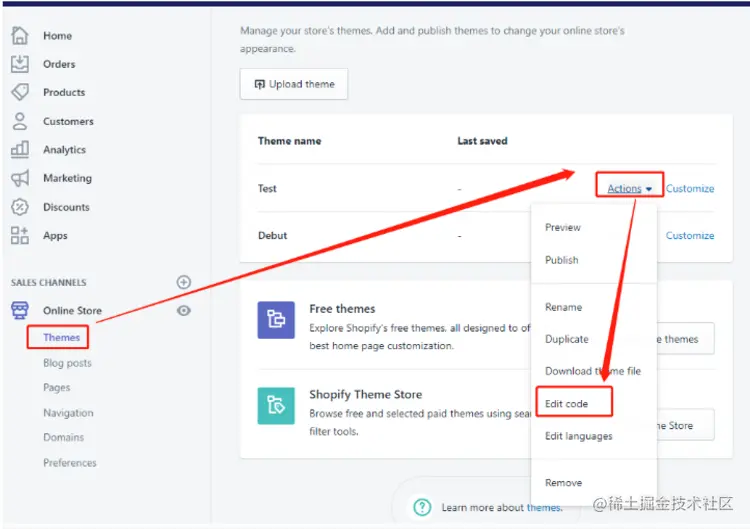
Task: Choose Remove from Actions menu
Action: 563,483
